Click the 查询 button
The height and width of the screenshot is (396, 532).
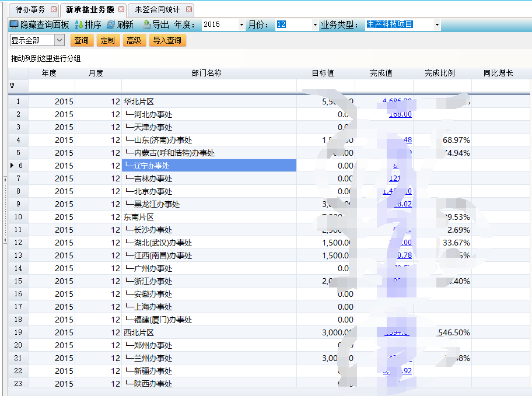[82, 40]
